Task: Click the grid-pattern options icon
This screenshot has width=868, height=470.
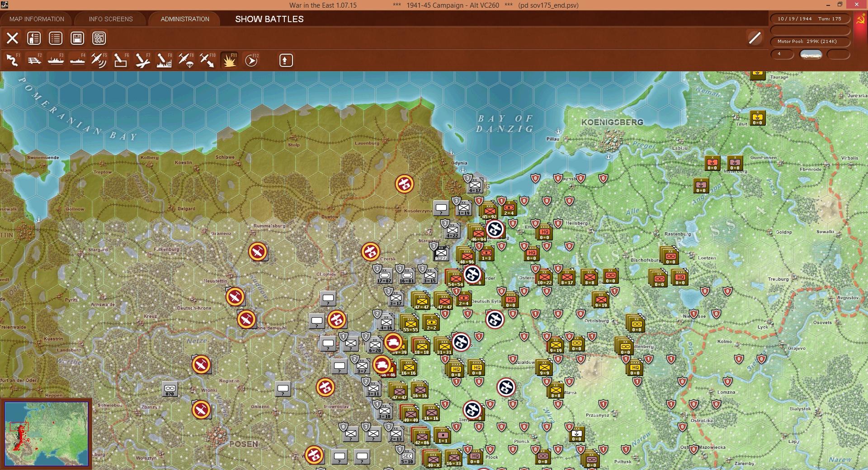Action: (99, 38)
